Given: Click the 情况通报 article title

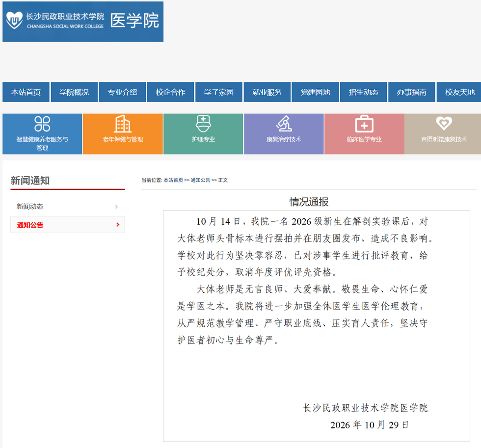Looking at the screenshot, I should coord(309,202).
